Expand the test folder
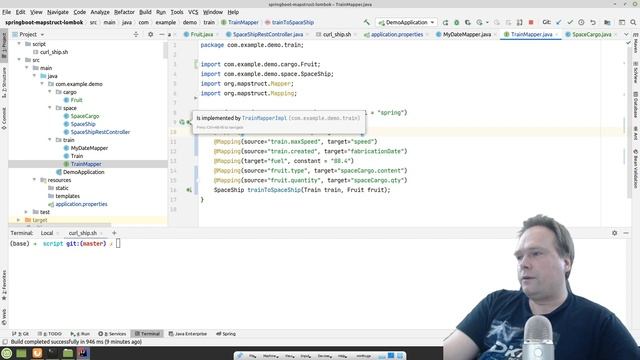The width and height of the screenshot is (640, 360). point(26,212)
